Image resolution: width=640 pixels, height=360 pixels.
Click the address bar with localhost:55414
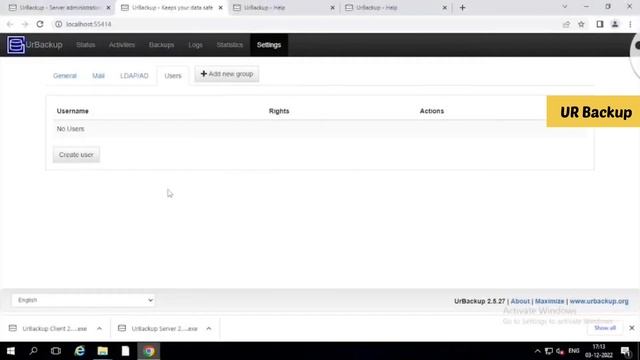[x=306, y=24]
